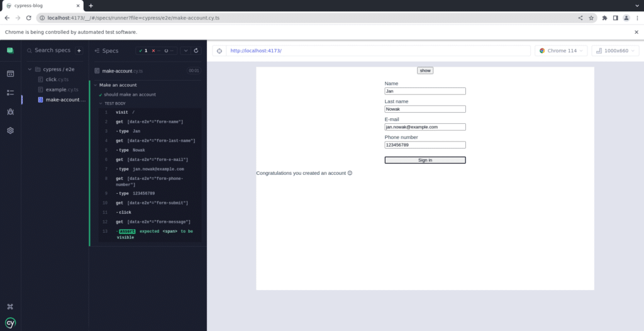Collapse the cypress / e2e folder
Image resolution: width=644 pixels, height=331 pixels.
(x=30, y=69)
